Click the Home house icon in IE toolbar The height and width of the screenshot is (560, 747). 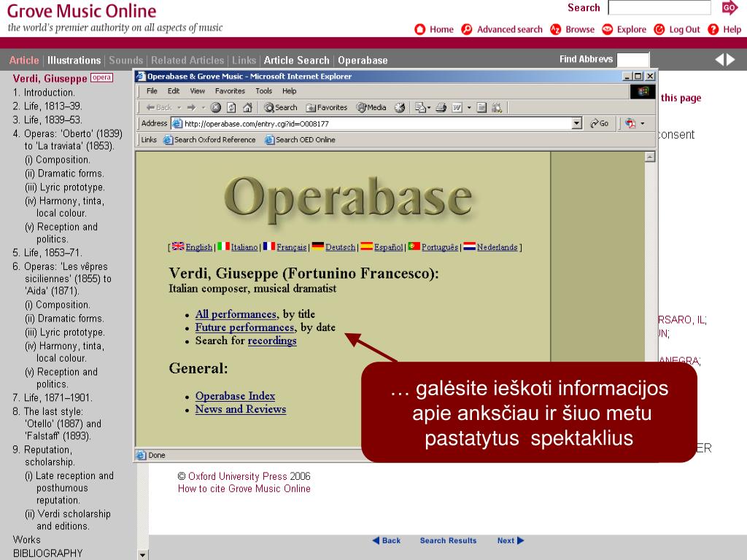[x=247, y=108]
